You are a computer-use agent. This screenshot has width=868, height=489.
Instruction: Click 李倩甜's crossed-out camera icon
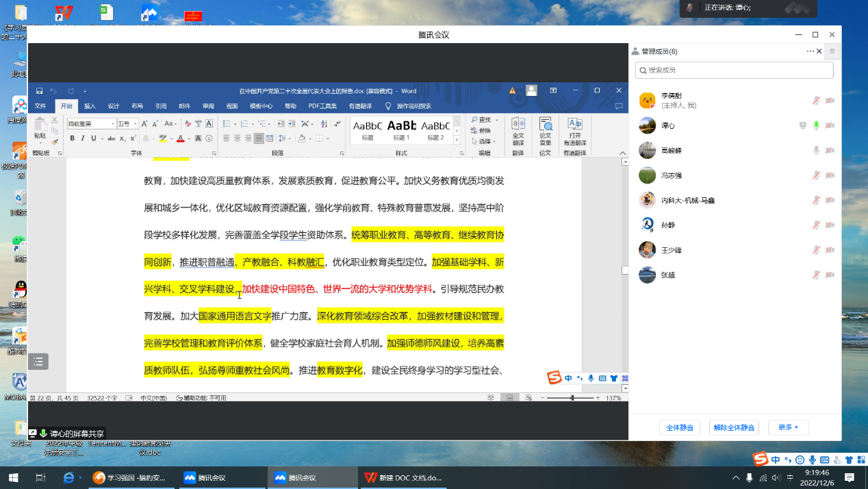click(830, 101)
